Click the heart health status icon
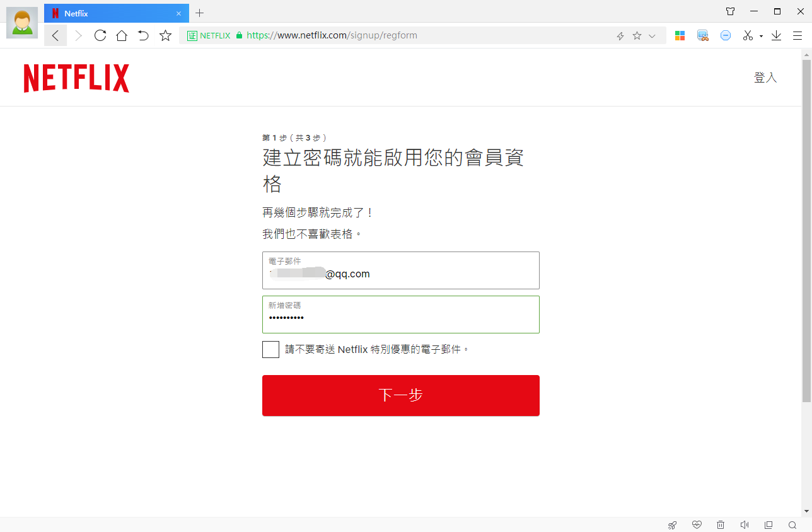 point(697,525)
